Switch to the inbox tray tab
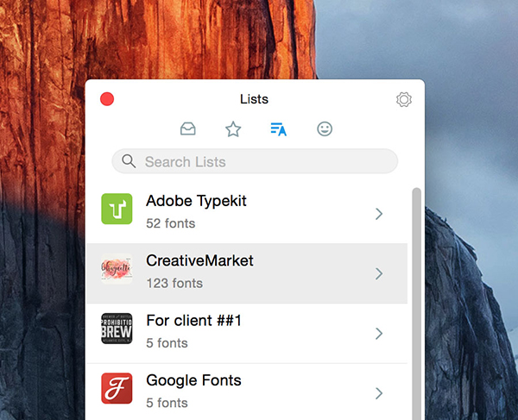Image resolution: width=518 pixels, height=420 pixels. pyautogui.click(x=188, y=129)
